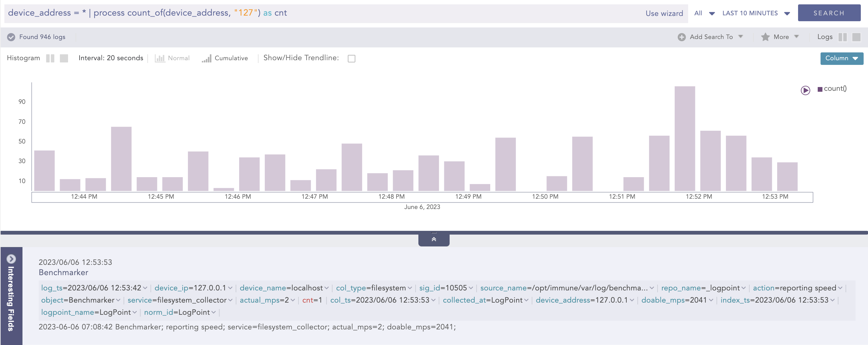Click the Found 946 logs checkmark icon

click(11, 37)
